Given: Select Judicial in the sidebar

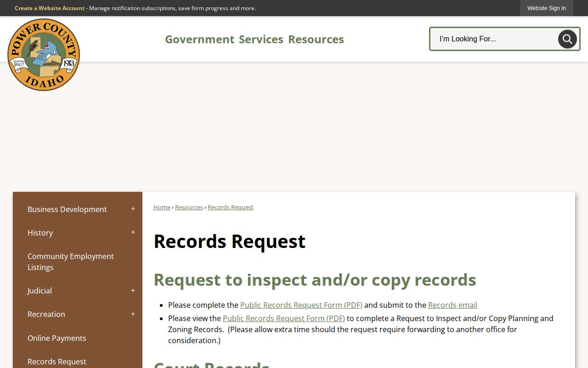Looking at the screenshot, I should click(40, 291).
